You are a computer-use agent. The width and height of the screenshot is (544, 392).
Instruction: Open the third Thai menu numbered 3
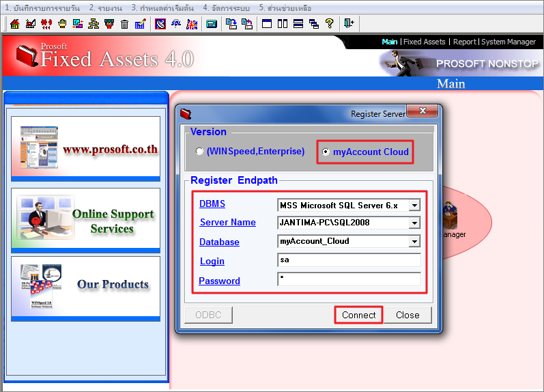pos(162,8)
